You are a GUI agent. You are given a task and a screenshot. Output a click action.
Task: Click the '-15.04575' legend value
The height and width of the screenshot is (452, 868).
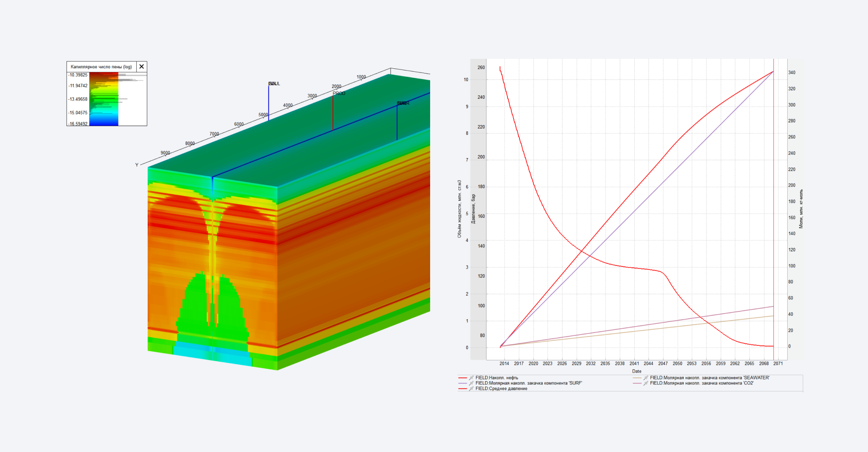tap(78, 113)
